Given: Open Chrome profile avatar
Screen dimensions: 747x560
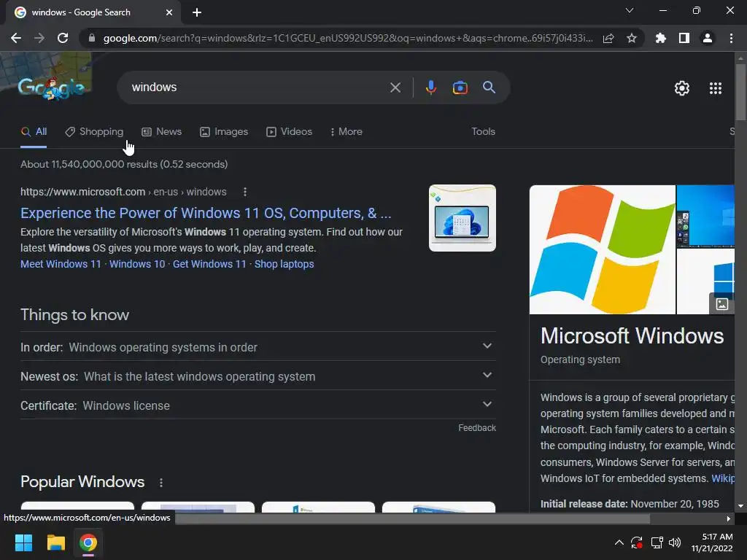Looking at the screenshot, I should [x=708, y=38].
